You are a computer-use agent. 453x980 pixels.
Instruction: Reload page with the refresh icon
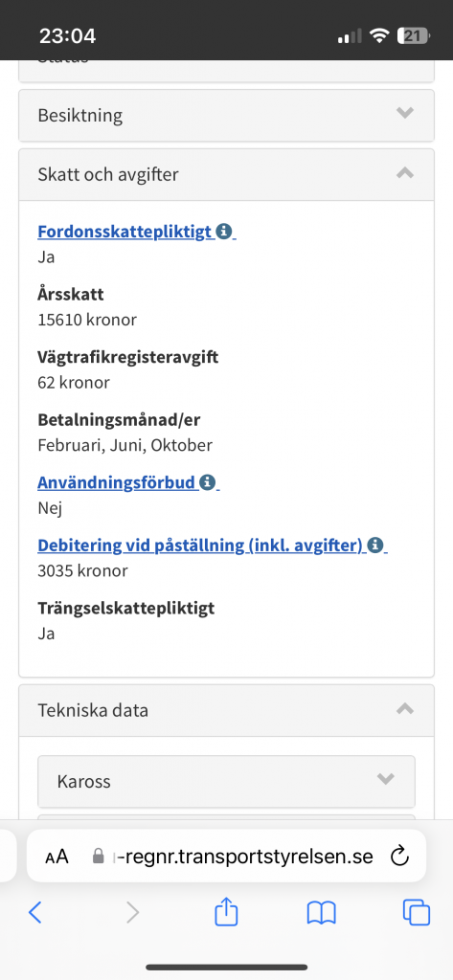pos(399,856)
